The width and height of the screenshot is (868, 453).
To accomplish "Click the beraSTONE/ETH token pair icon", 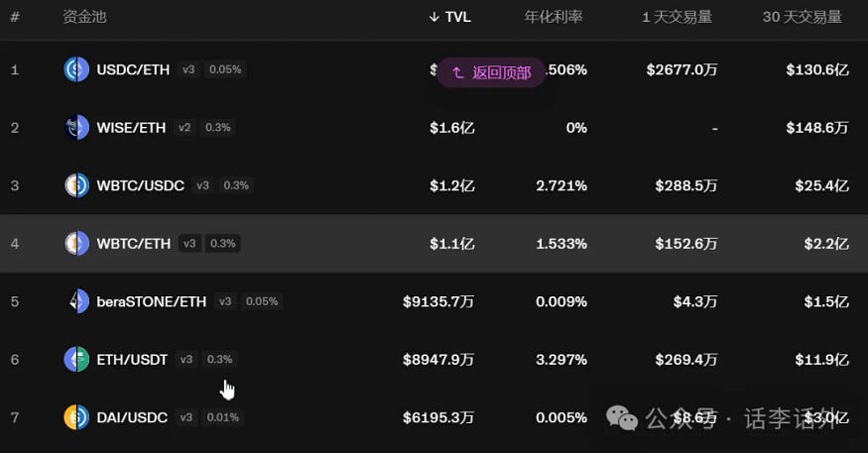I will (x=76, y=301).
